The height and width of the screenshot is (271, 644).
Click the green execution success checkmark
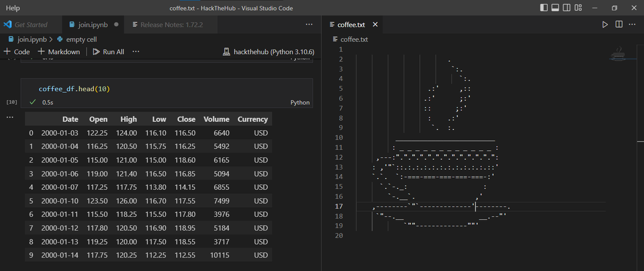point(33,102)
